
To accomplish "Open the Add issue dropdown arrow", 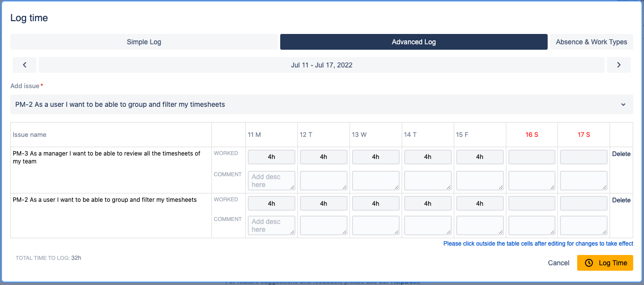I will 623,104.
